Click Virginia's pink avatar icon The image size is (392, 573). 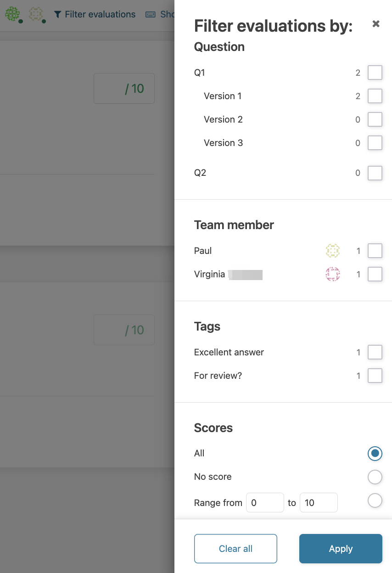[x=333, y=275]
